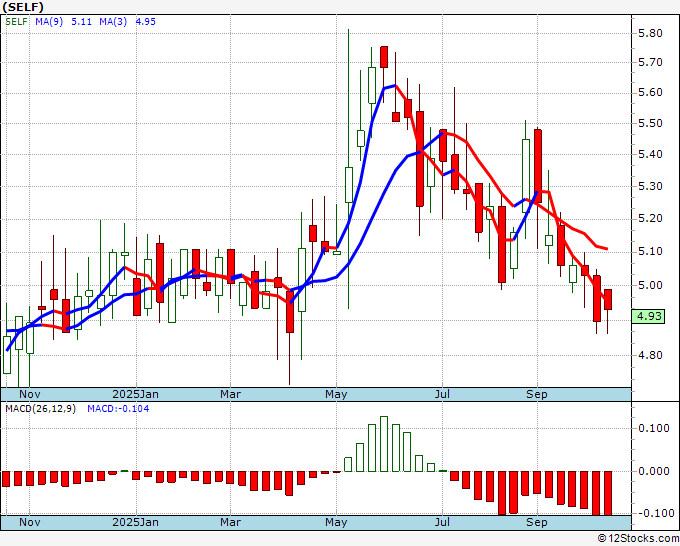Open the 12Stocks.com watermark link
Image resolution: width=680 pixels, height=546 pixels.
pyautogui.click(x=634, y=539)
